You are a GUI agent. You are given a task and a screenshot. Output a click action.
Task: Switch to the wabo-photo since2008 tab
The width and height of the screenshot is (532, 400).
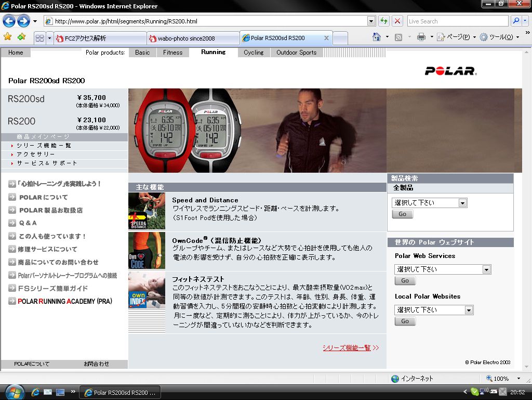pos(193,38)
